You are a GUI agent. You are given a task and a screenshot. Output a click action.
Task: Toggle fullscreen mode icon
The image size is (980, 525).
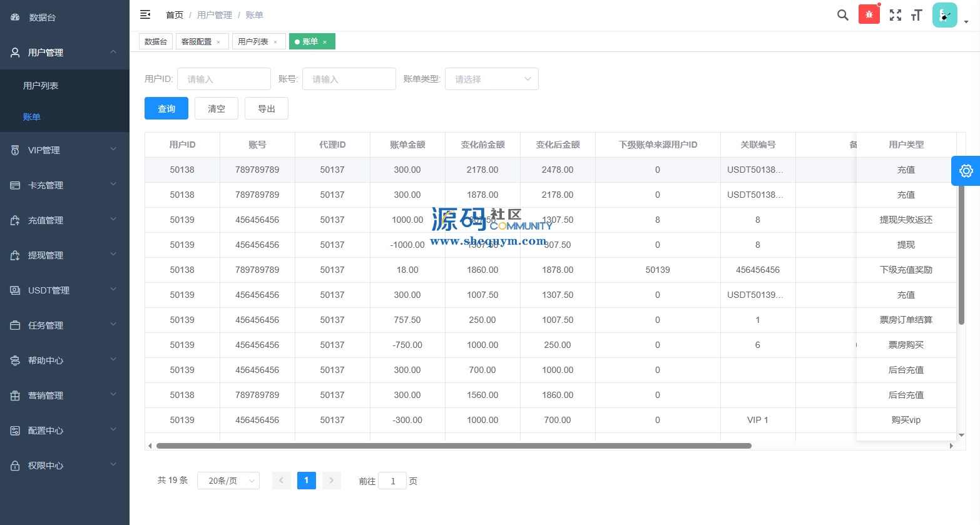tap(896, 15)
